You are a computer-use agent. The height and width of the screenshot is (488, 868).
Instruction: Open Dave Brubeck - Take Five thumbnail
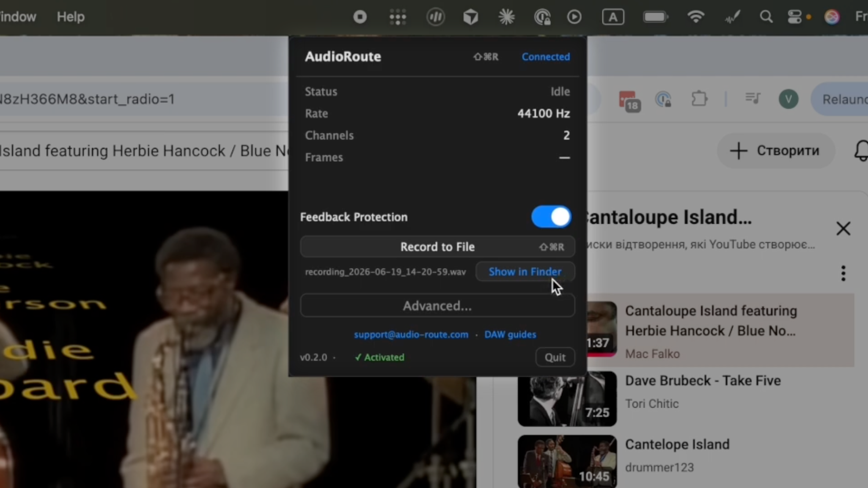click(x=567, y=399)
